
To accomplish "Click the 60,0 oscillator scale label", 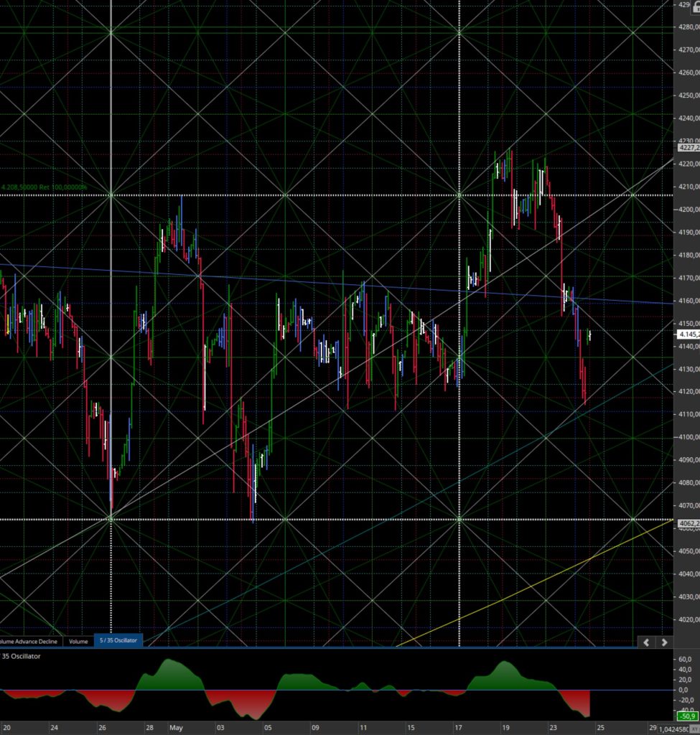I will 685,659.
